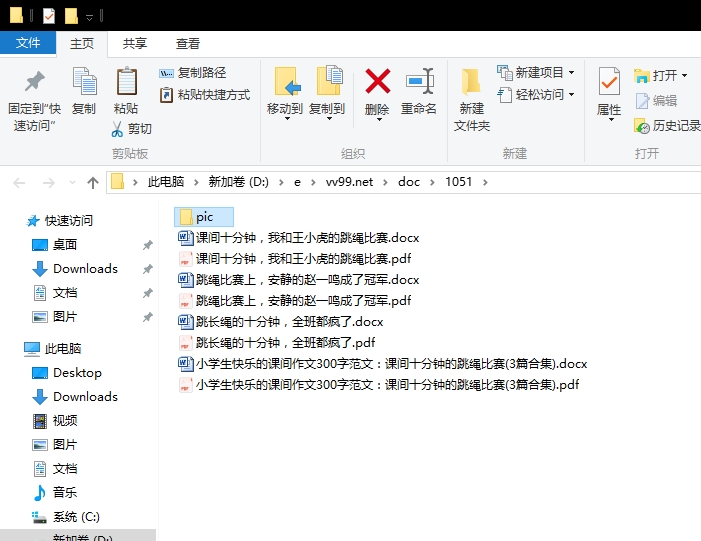The width and height of the screenshot is (701, 541).
Task: Click the Forward navigation arrow
Action: pos(48,183)
